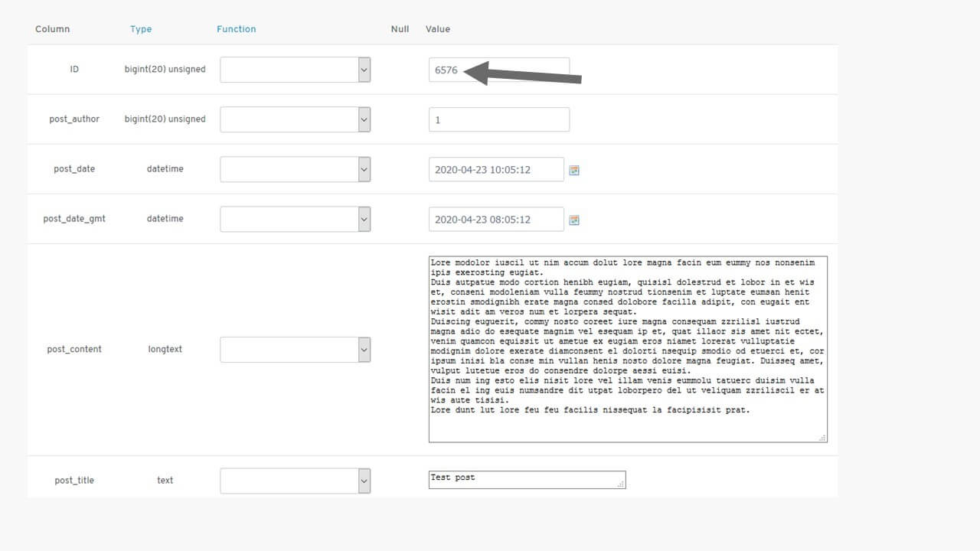Screen dimensions: 980x551
Task: Click inside the post_content text area
Action: (628, 349)
